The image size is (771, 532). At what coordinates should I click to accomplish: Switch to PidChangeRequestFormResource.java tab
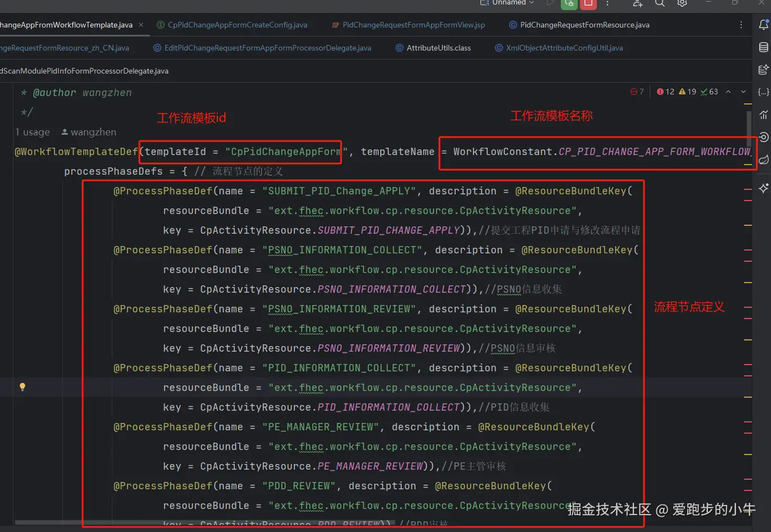pyautogui.click(x=579, y=25)
